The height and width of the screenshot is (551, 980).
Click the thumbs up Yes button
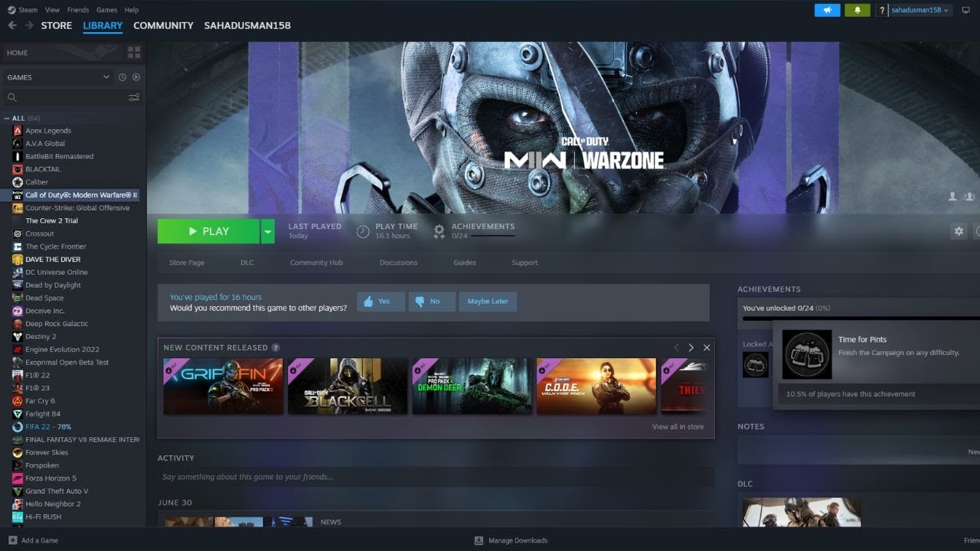coord(381,302)
